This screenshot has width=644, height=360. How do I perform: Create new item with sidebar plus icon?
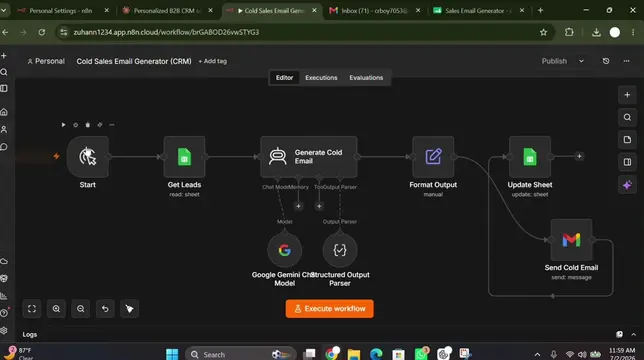pyautogui.click(x=4, y=55)
